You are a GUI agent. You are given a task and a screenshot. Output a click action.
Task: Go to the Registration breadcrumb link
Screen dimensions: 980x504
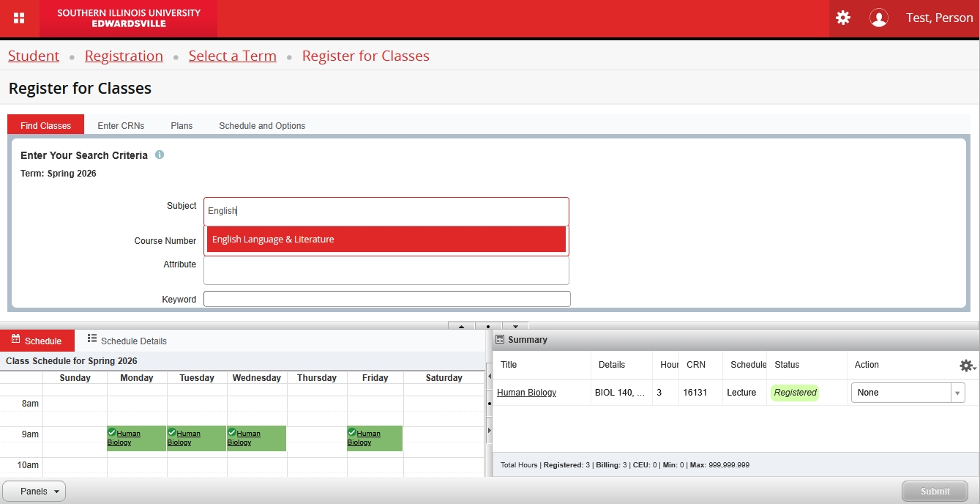(x=124, y=56)
